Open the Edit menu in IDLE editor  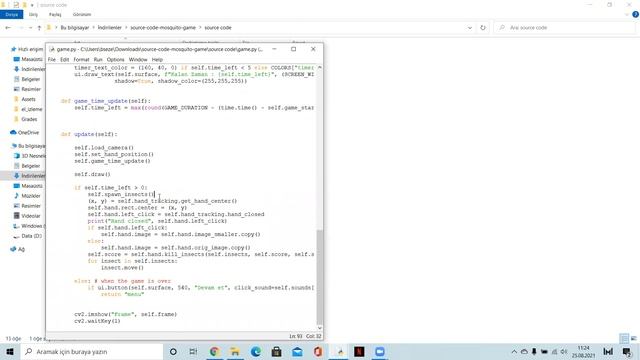tap(64, 60)
